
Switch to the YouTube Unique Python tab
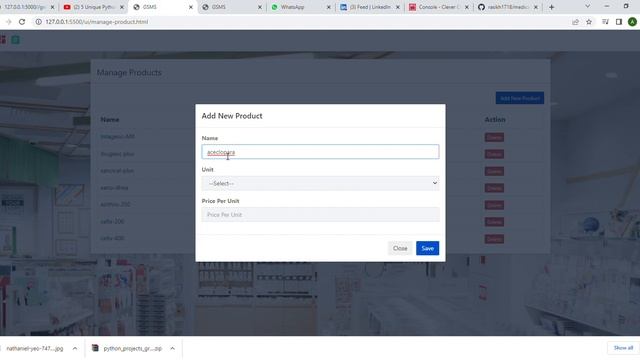click(x=94, y=7)
